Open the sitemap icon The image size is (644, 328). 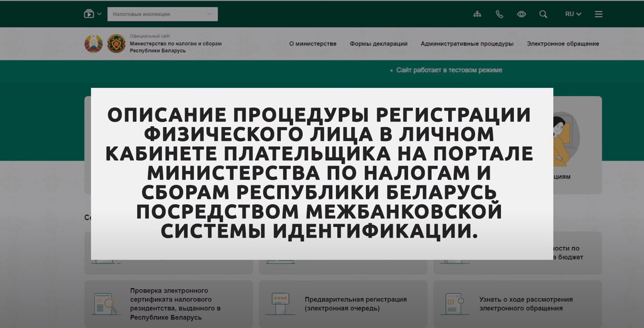pos(477,14)
